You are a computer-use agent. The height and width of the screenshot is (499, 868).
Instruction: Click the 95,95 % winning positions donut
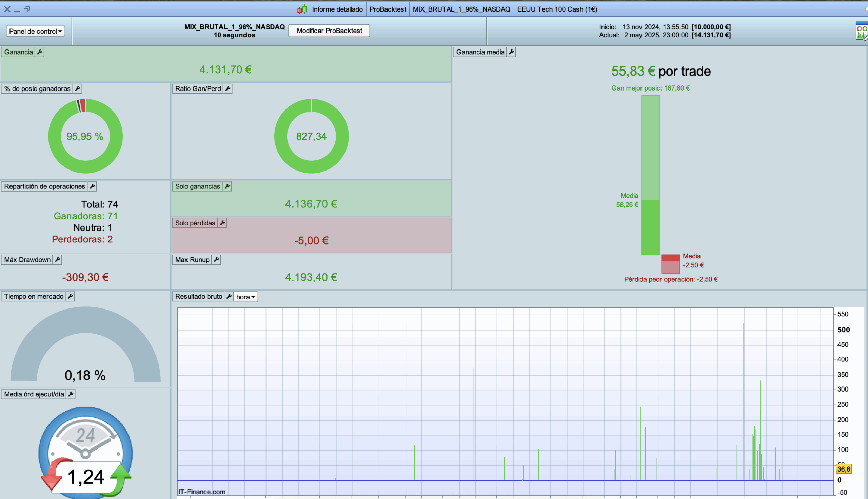coord(85,136)
